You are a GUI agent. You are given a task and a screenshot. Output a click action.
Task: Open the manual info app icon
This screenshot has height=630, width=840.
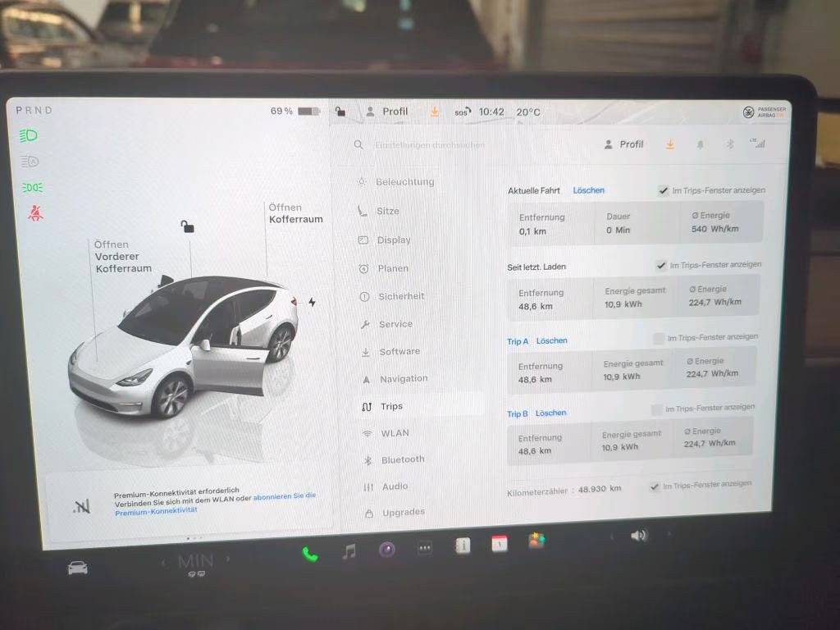(x=463, y=546)
